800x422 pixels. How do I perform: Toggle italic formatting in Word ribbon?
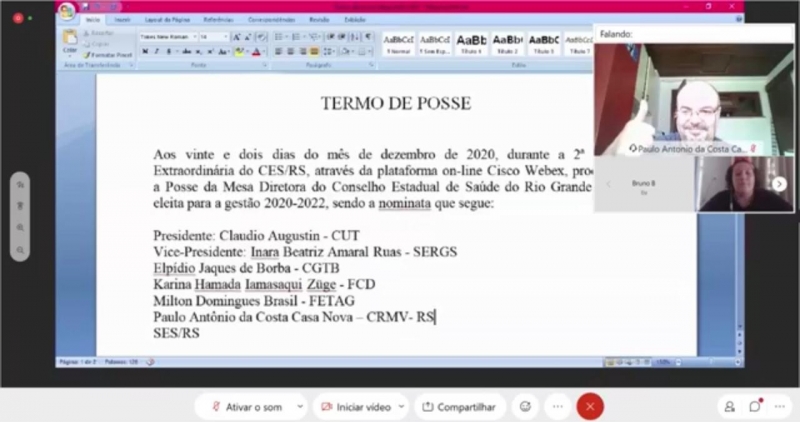click(x=157, y=52)
